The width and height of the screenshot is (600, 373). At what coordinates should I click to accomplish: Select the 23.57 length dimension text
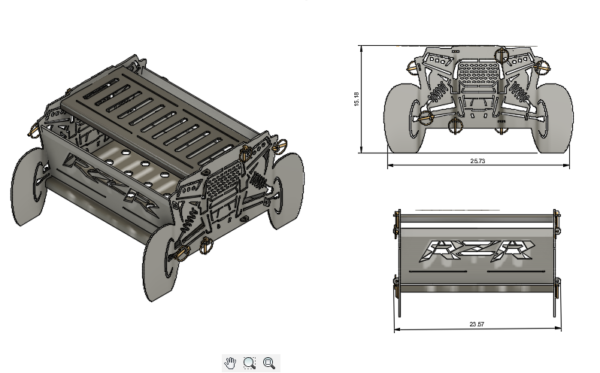click(x=477, y=324)
